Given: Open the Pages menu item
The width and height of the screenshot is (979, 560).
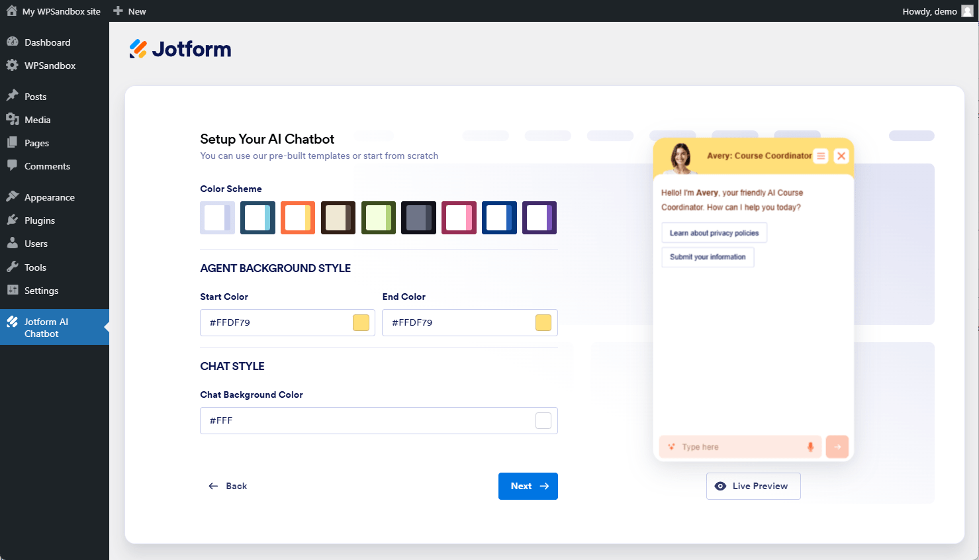Looking at the screenshot, I should (x=54, y=142).
